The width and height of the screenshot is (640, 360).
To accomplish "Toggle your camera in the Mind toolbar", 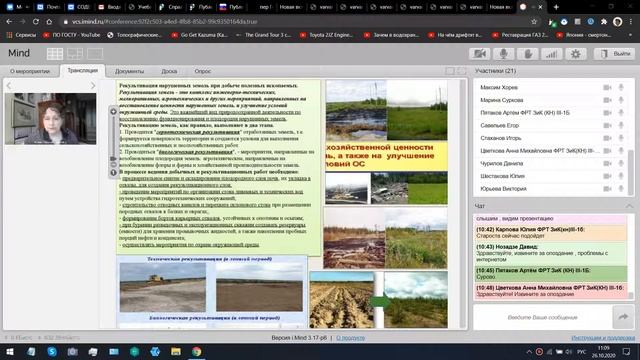I will tap(480, 54).
